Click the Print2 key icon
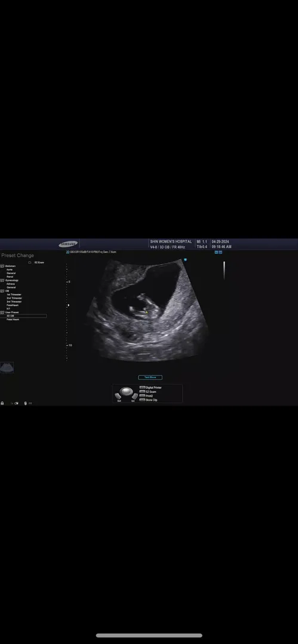The height and width of the screenshot is (644, 298). pyautogui.click(x=142, y=395)
